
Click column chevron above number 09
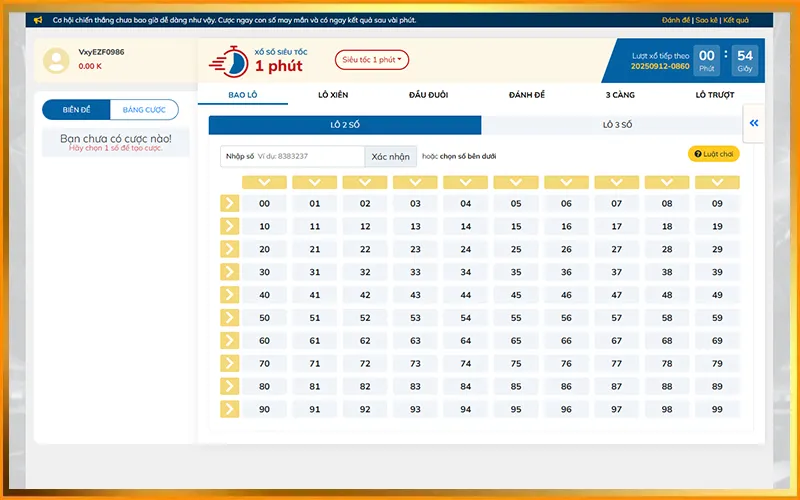717,182
